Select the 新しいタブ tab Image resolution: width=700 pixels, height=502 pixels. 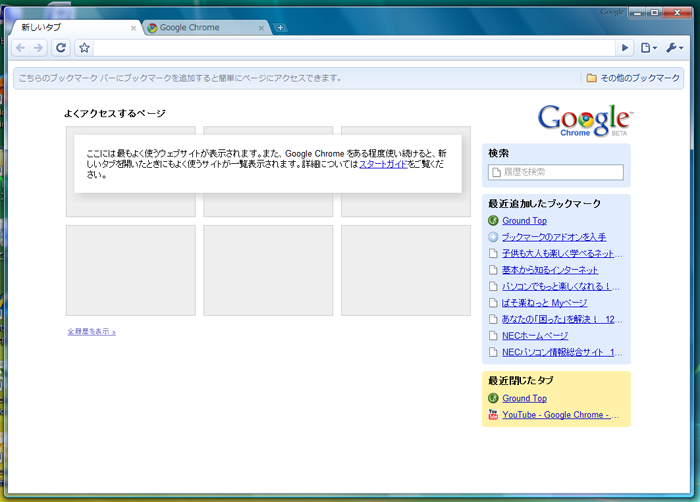point(77,28)
